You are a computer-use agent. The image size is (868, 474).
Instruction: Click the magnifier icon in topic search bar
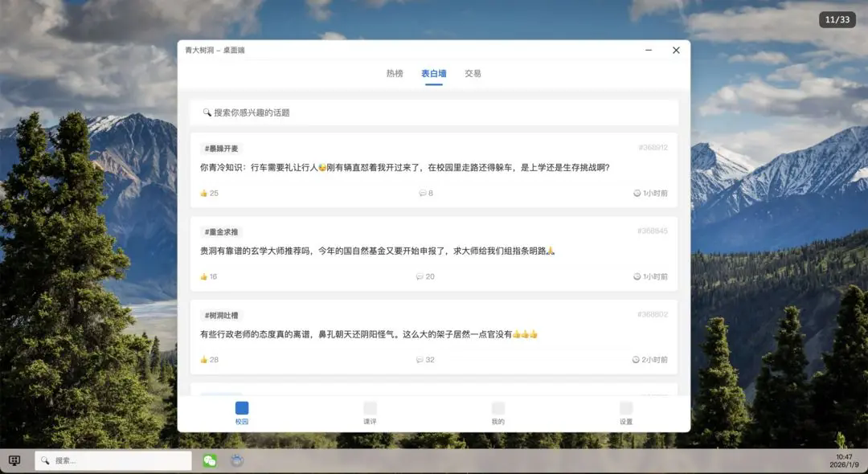click(207, 112)
